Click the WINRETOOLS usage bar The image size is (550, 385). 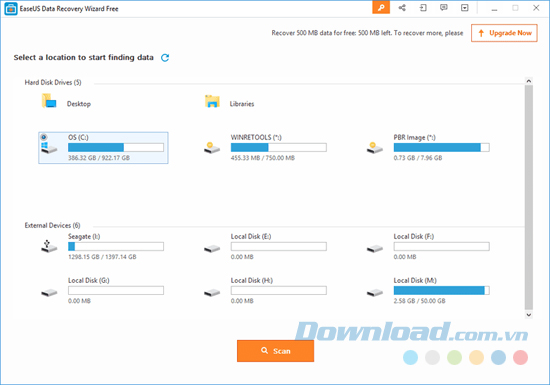tap(279, 147)
